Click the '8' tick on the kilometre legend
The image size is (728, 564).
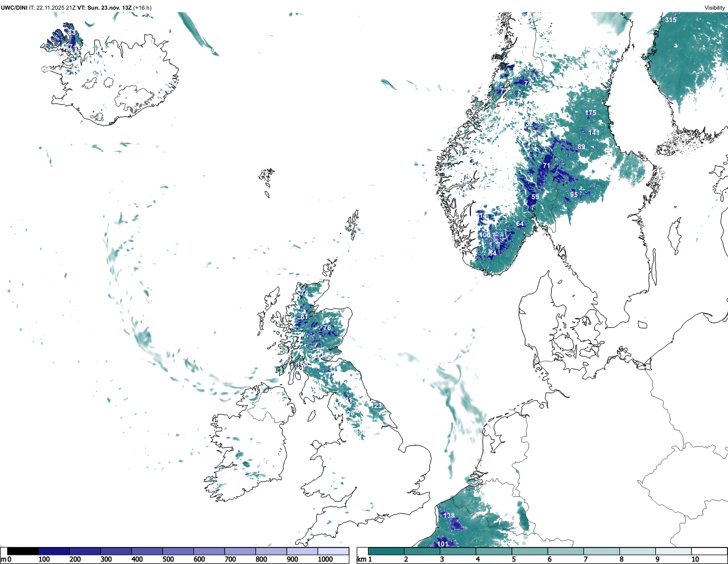pos(622,559)
